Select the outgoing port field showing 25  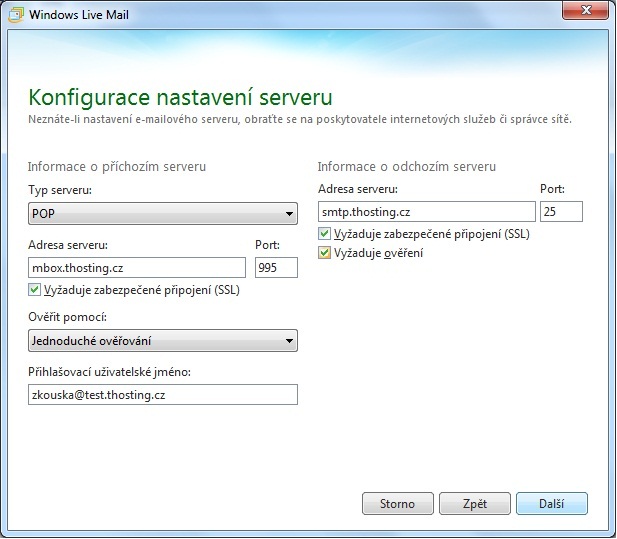coord(560,211)
